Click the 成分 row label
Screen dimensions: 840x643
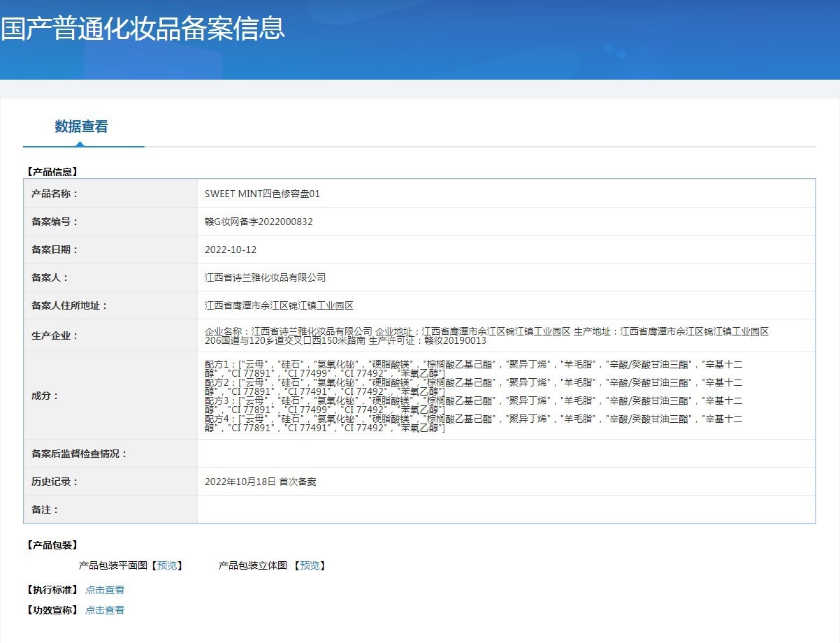(45, 396)
